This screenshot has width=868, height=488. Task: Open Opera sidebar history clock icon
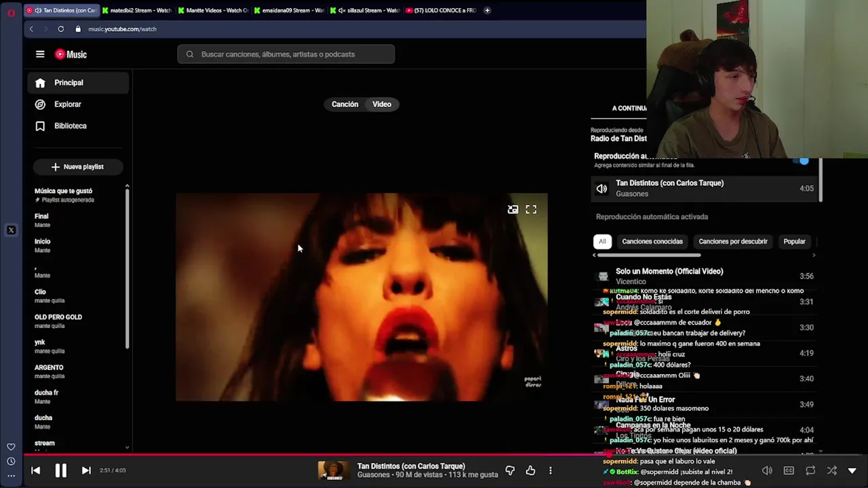11,462
